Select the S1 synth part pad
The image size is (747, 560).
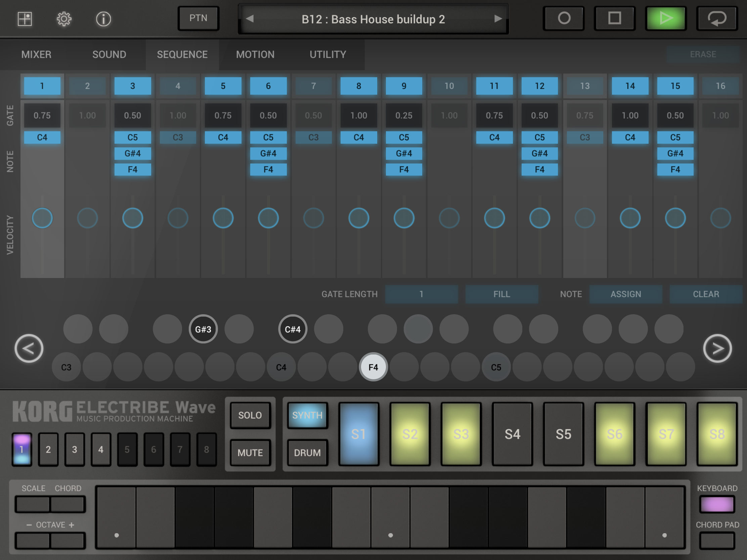(x=359, y=434)
